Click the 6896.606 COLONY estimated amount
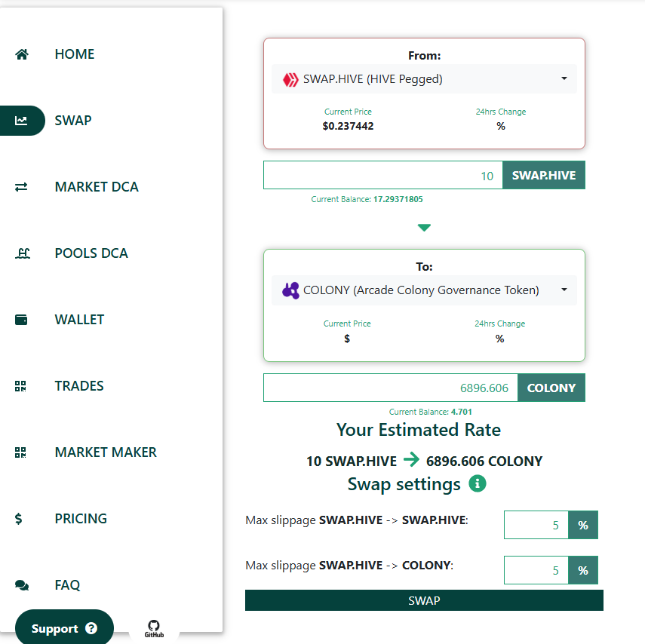The height and width of the screenshot is (644, 645). pos(484,462)
